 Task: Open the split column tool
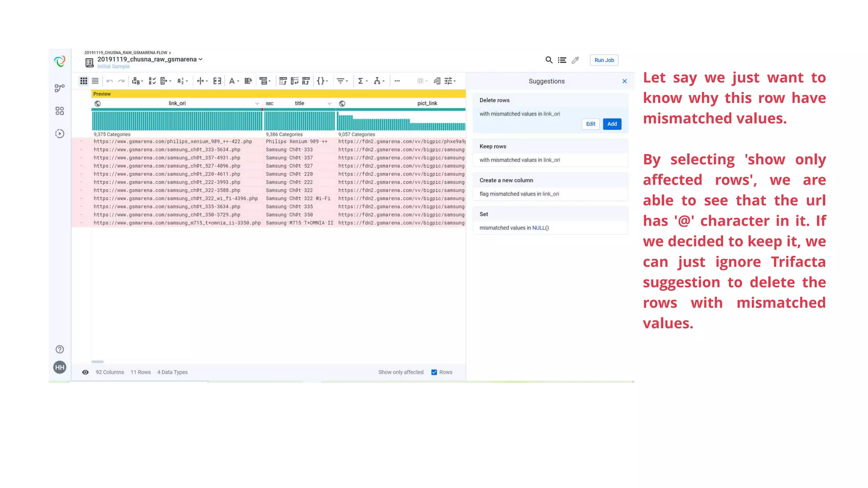202,81
